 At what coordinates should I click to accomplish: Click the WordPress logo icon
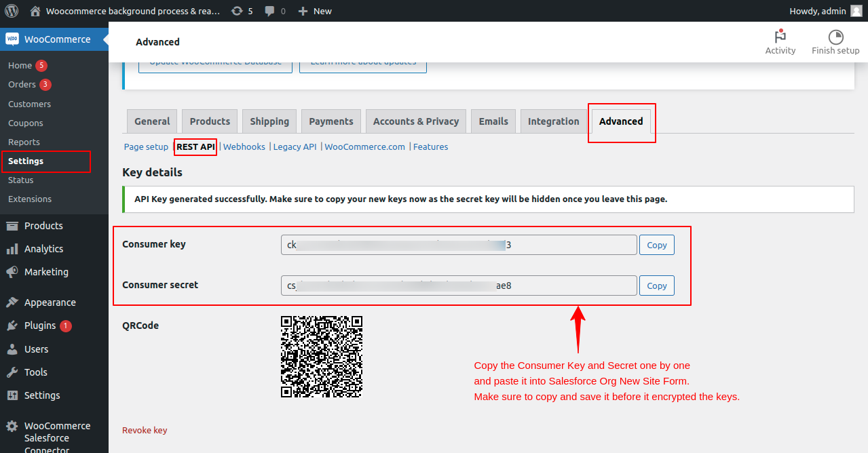point(12,11)
